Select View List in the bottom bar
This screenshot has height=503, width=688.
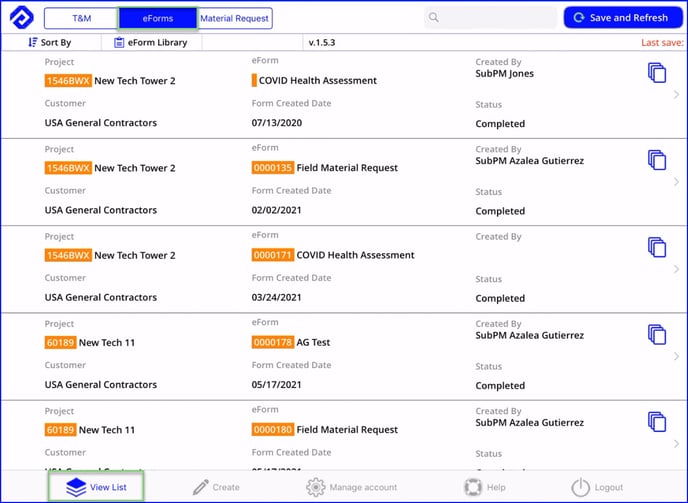(x=96, y=487)
